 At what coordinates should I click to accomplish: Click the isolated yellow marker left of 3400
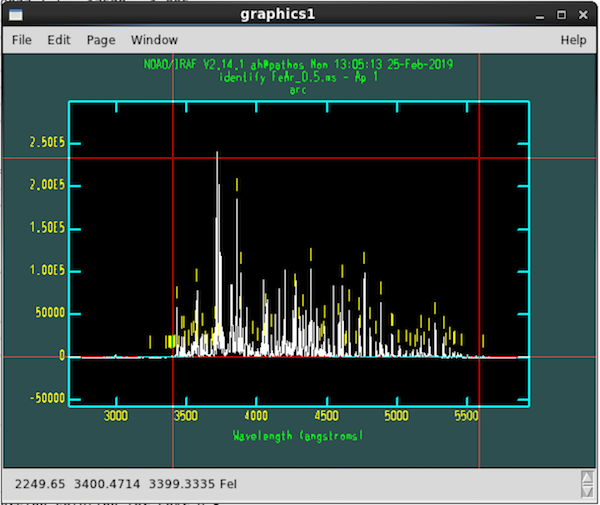(x=150, y=342)
